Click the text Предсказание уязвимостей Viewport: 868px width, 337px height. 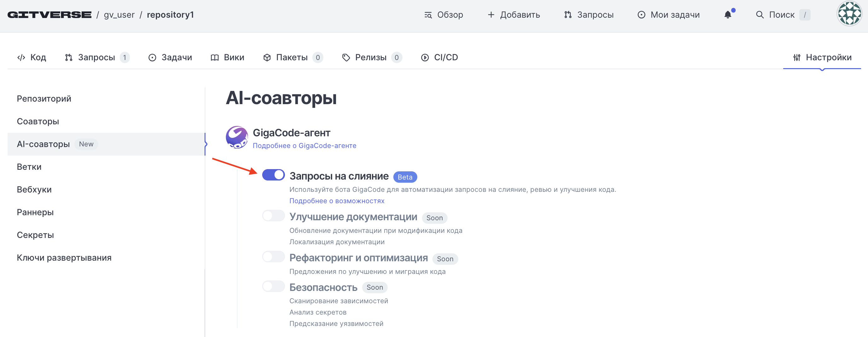pyautogui.click(x=336, y=323)
